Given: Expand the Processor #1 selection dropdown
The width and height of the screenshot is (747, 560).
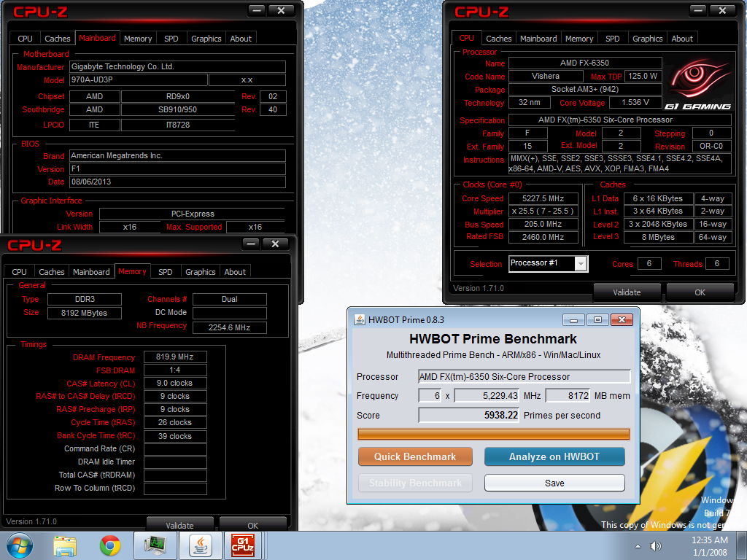Looking at the screenshot, I should pos(581,264).
